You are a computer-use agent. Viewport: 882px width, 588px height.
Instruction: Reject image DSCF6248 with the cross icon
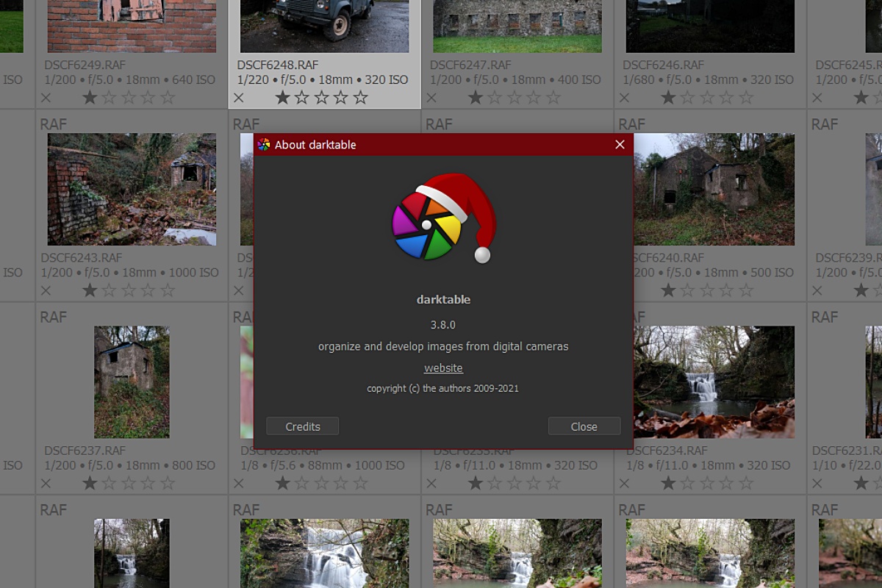tap(239, 96)
